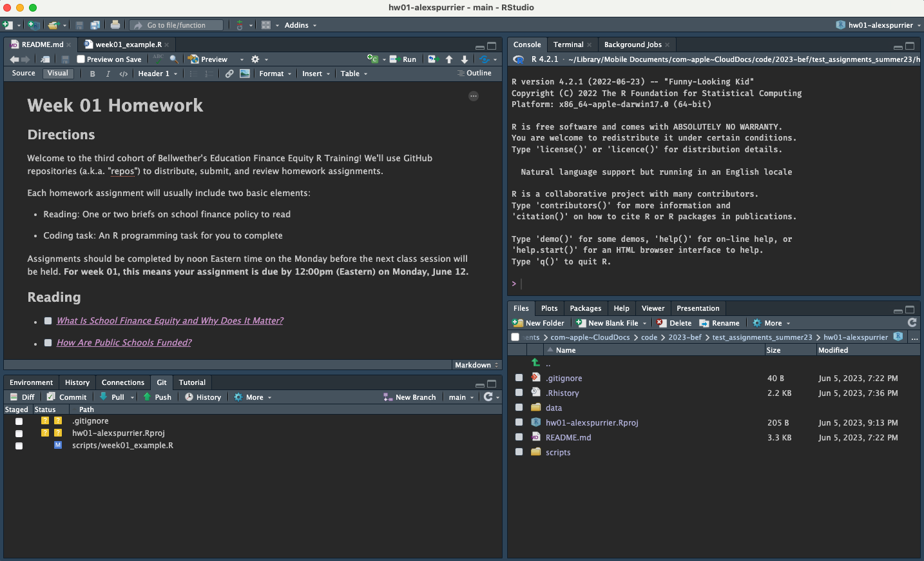Image resolution: width=924 pixels, height=561 pixels.
Task: Open the 'How Are Public Schools Funded?' link
Action: coord(124,342)
